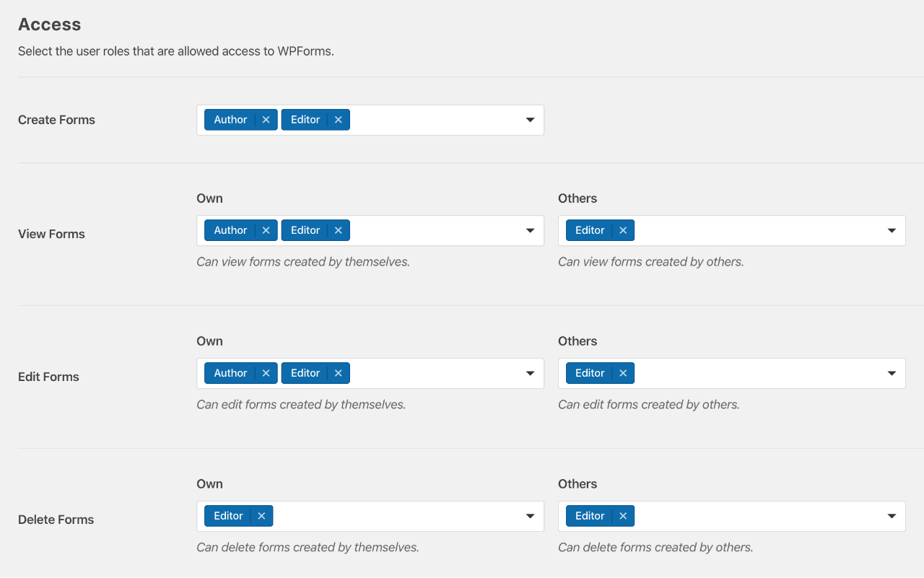The width and height of the screenshot is (924, 578).
Task: Remove Editor from View Forms Own
Action: (338, 230)
